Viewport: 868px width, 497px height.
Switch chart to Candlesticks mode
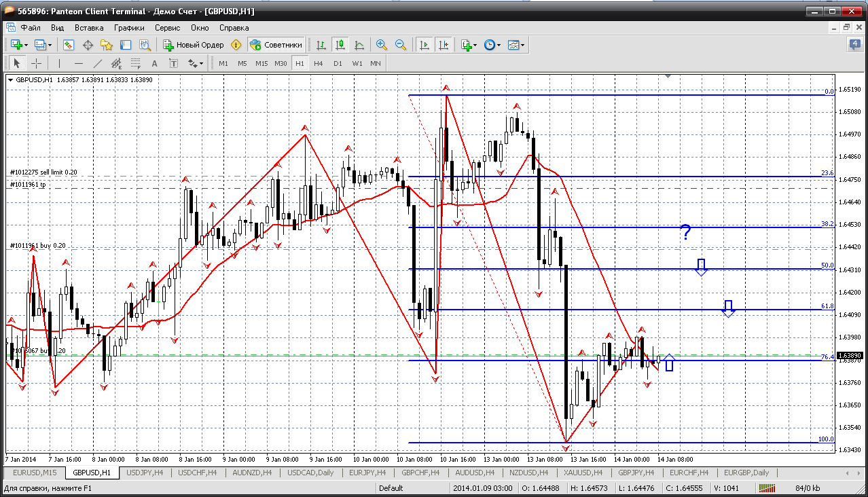coord(340,45)
